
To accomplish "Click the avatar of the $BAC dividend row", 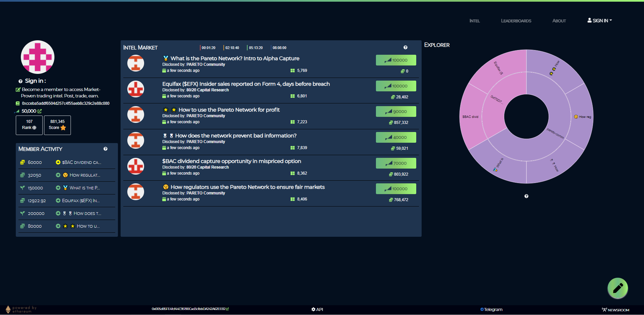I will coord(136,166).
